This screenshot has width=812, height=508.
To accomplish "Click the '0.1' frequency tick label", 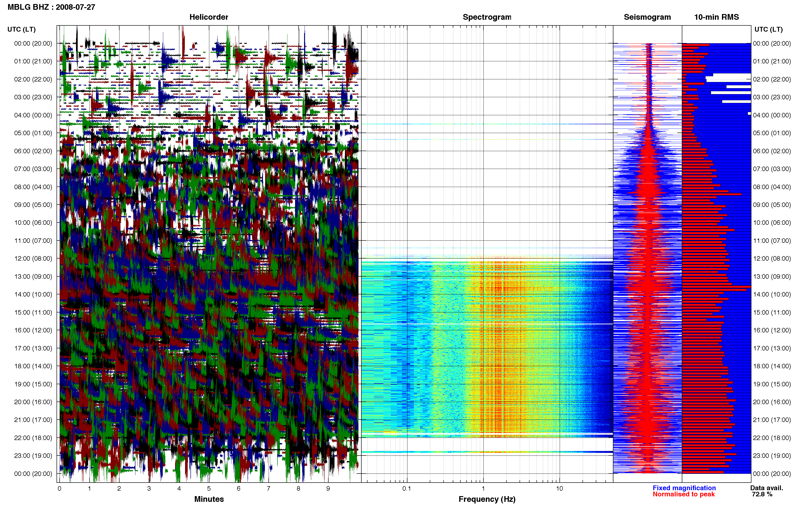I will 407,489.
